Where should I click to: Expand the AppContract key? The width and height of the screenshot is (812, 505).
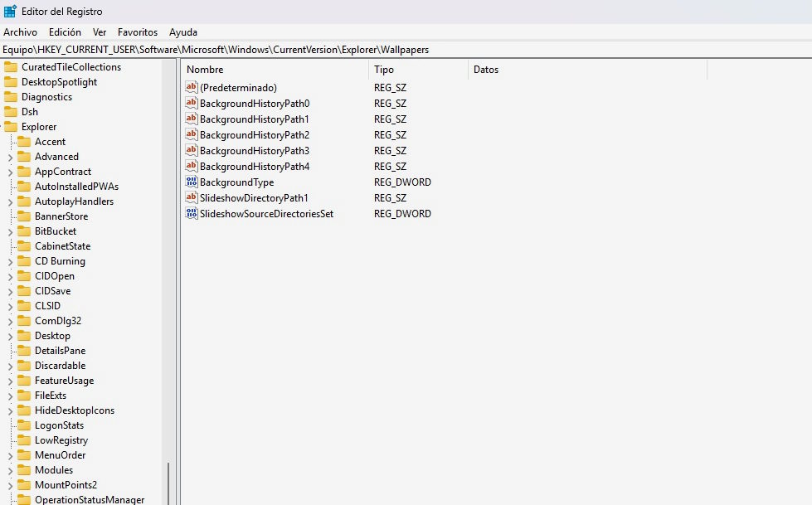coord(10,172)
